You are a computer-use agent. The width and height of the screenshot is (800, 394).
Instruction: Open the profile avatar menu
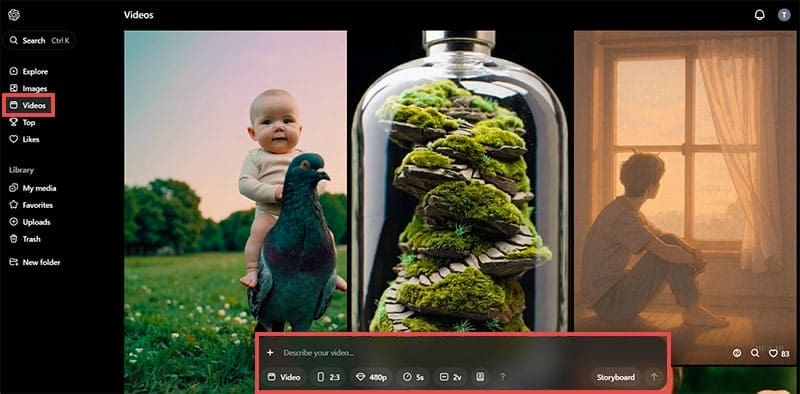point(784,15)
